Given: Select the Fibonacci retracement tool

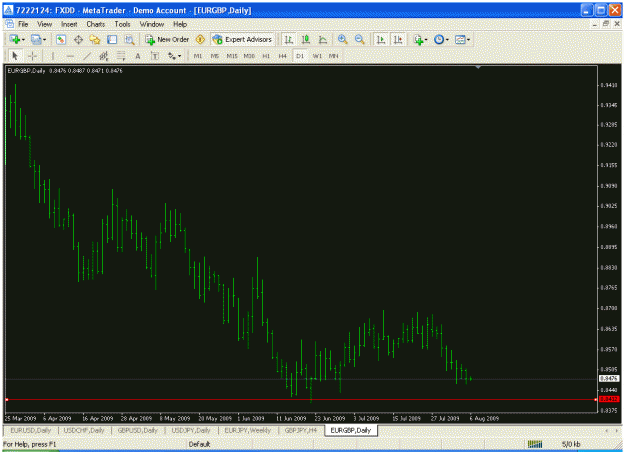Looking at the screenshot, I should tap(121, 56).
